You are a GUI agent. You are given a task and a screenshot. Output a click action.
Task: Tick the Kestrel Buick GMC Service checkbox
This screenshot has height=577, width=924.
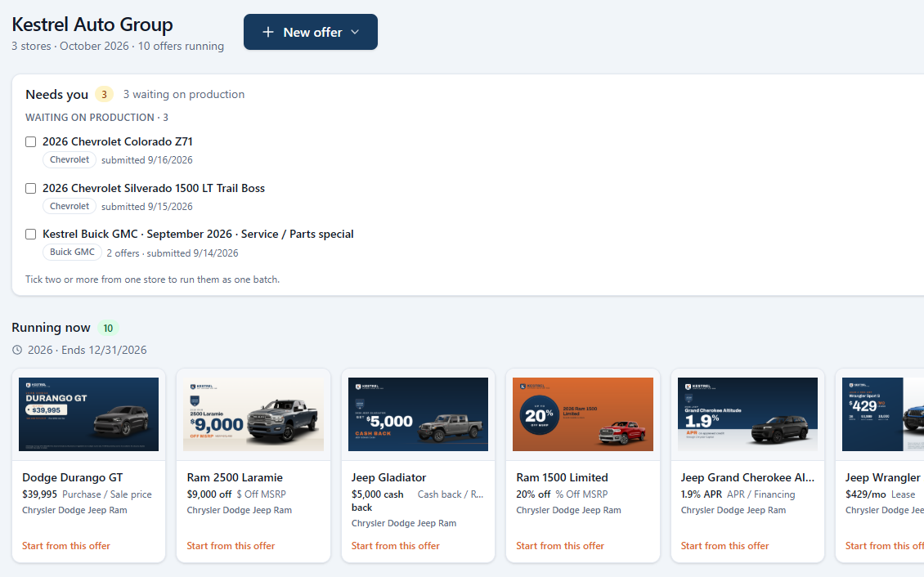point(30,235)
